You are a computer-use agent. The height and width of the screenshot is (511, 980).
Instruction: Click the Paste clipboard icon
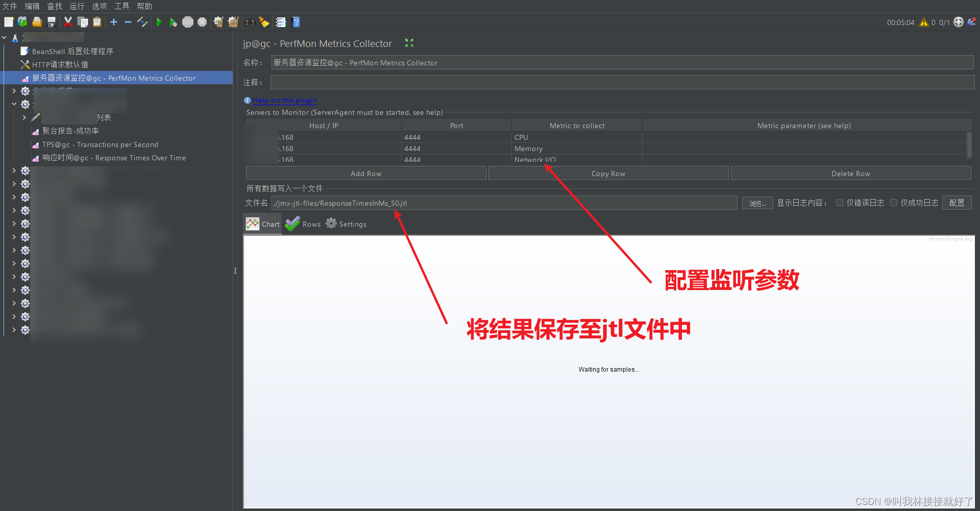tap(97, 22)
